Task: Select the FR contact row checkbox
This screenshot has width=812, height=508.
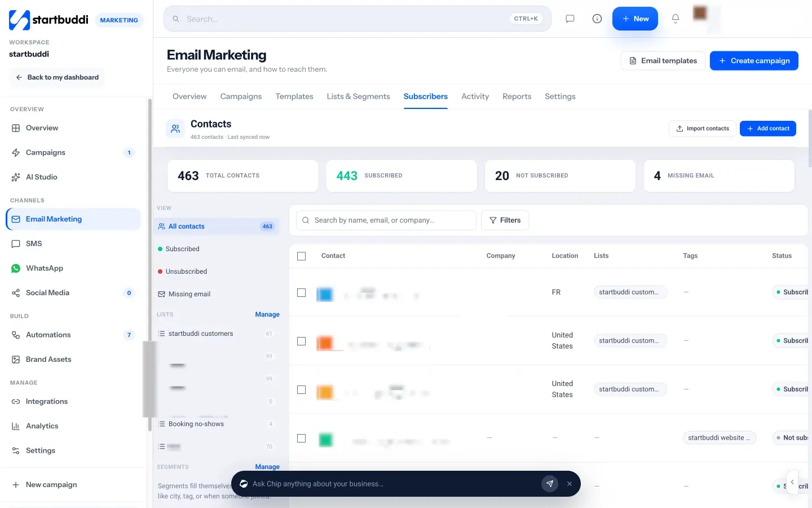Action: 302,292
